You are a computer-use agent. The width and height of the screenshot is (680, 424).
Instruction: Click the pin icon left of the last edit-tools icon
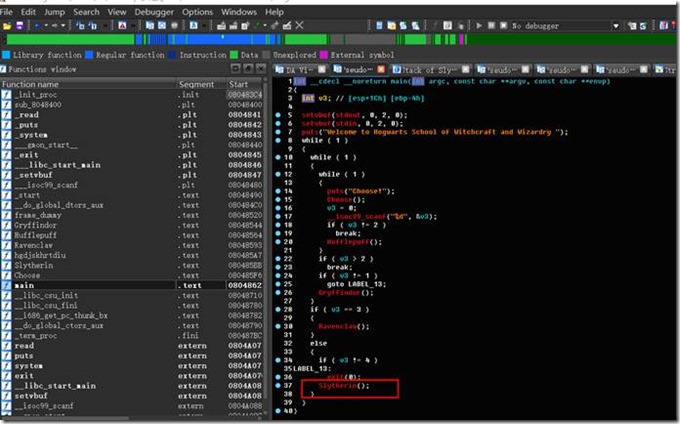point(275,26)
